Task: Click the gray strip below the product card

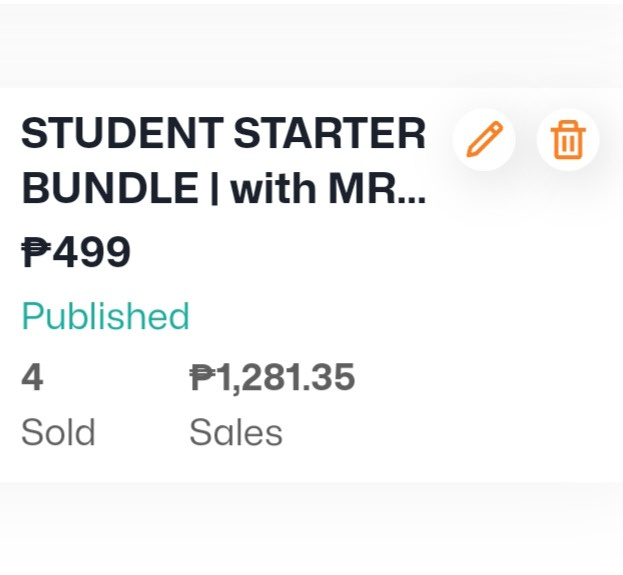Action: click(312, 529)
